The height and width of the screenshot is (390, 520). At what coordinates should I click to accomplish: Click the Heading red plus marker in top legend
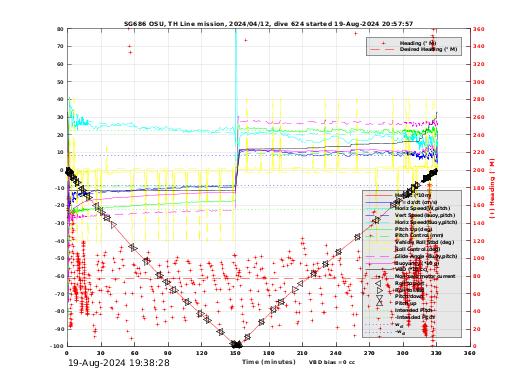pyautogui.click(x=384, y=43)
